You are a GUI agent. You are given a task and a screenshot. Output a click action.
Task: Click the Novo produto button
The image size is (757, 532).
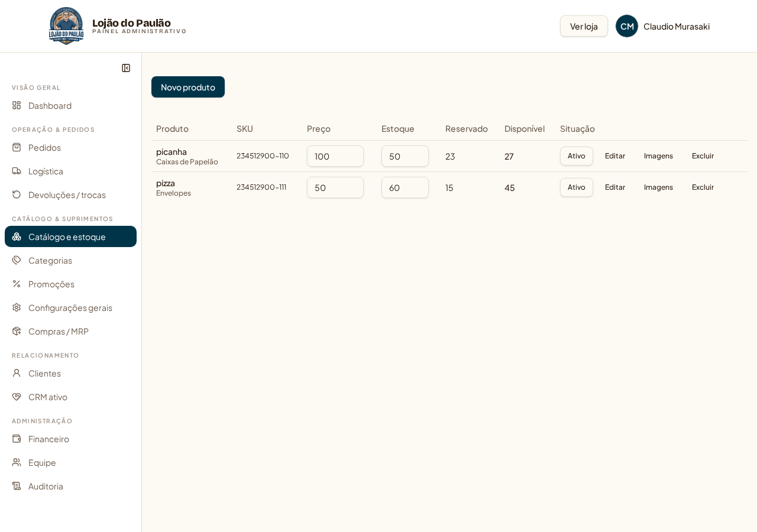click(188, 87)
